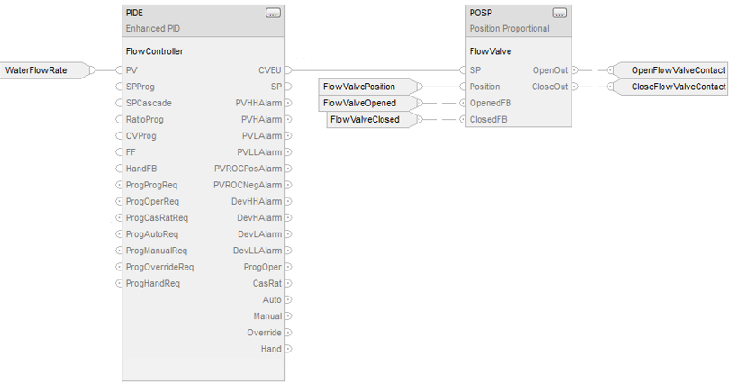Click the CloseOut output pin
Screen dimensions: 730x384
coord(575,87)
